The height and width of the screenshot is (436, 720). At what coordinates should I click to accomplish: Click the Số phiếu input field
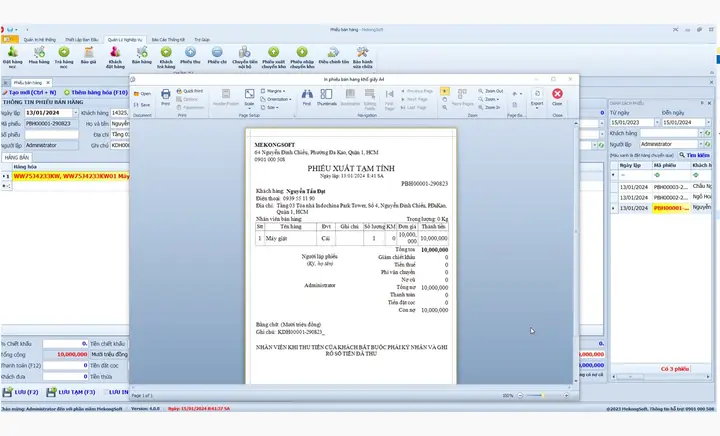click(x=51, y=134)
